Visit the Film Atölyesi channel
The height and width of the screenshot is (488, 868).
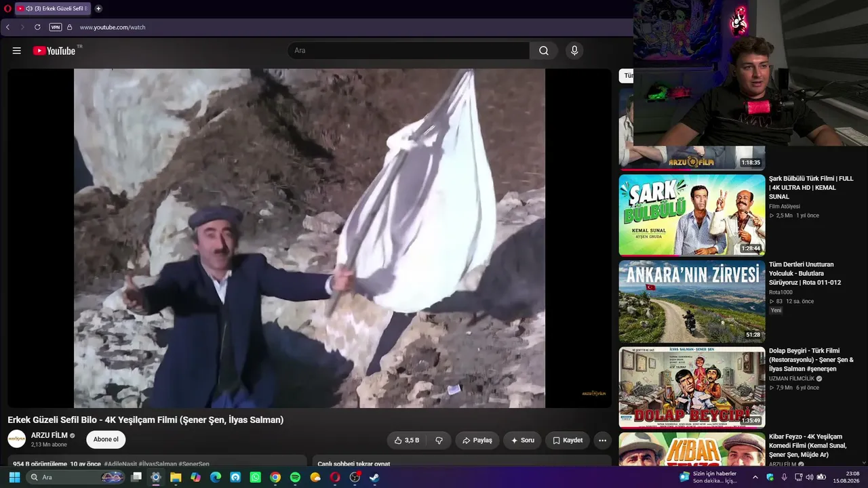[x=785, y=206]
